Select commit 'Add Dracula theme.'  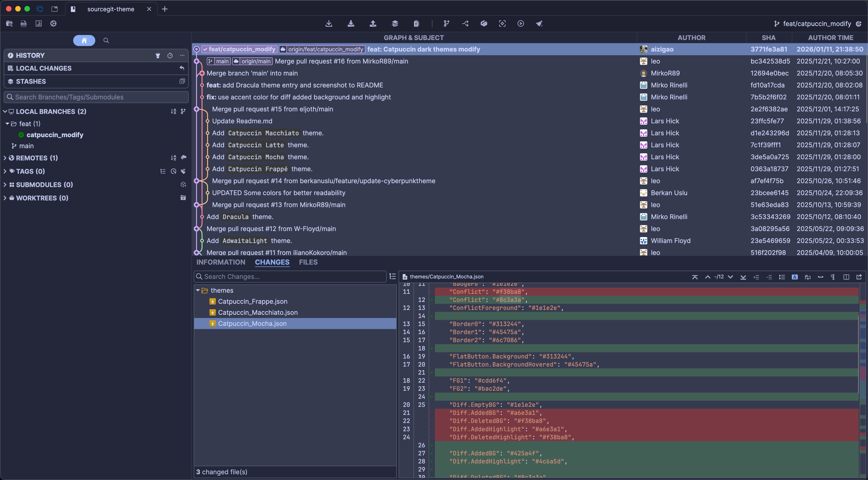click(240, 217)
